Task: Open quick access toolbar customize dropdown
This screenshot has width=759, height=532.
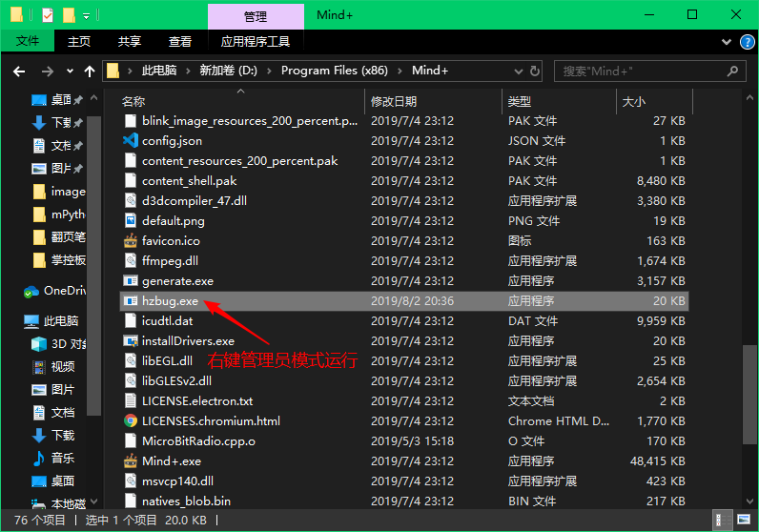Action: point(86,16)
